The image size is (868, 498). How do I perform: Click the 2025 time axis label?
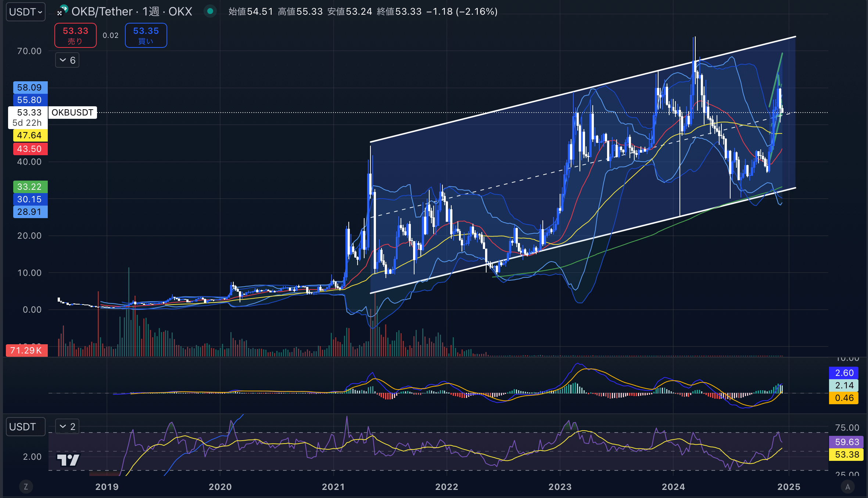[x=789, y=487]
